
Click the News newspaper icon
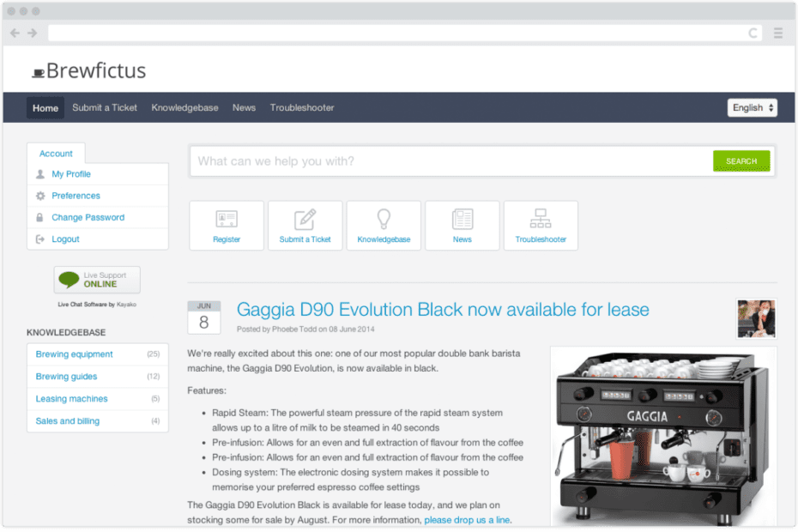(x=462, y=219)
